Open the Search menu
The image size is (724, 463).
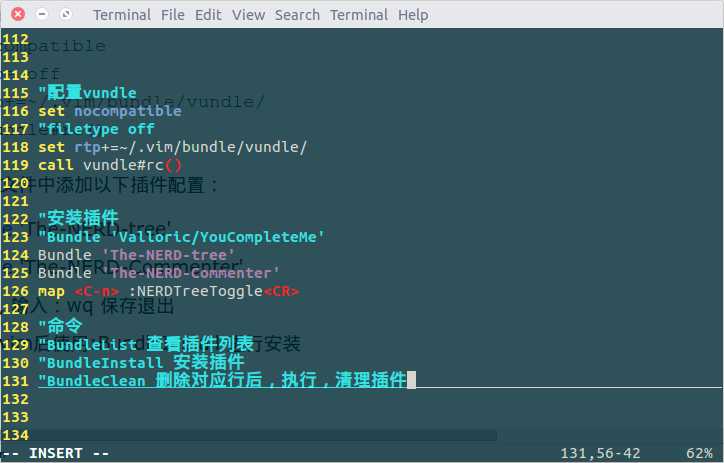pos(297,15)
